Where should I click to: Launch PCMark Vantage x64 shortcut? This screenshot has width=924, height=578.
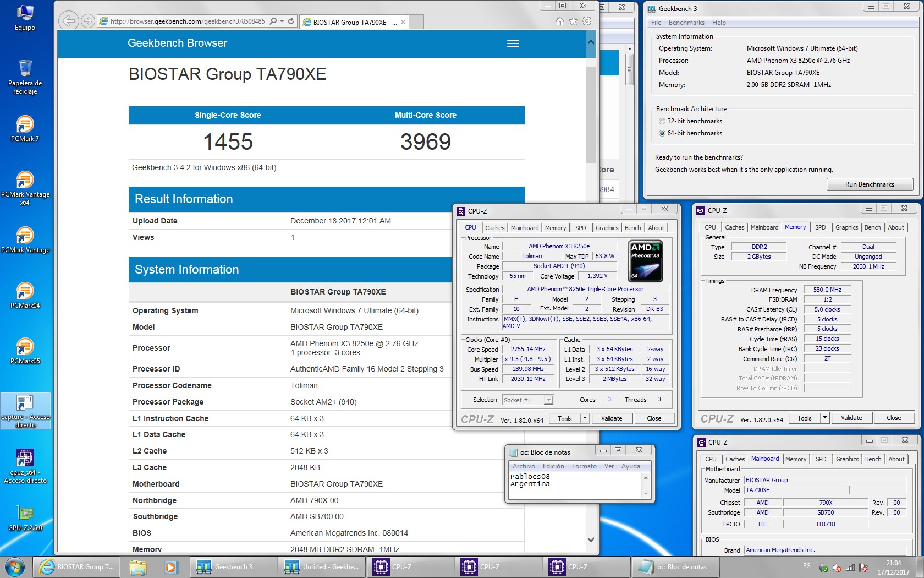point(25,188)
